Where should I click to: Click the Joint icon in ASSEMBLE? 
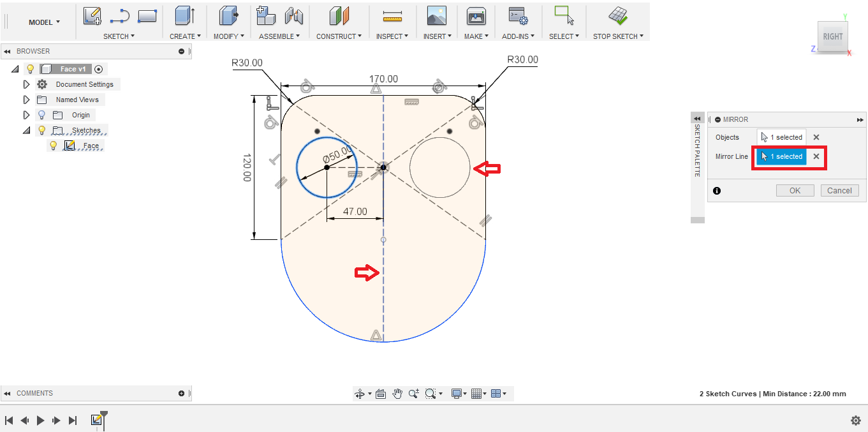coord(293,16)
